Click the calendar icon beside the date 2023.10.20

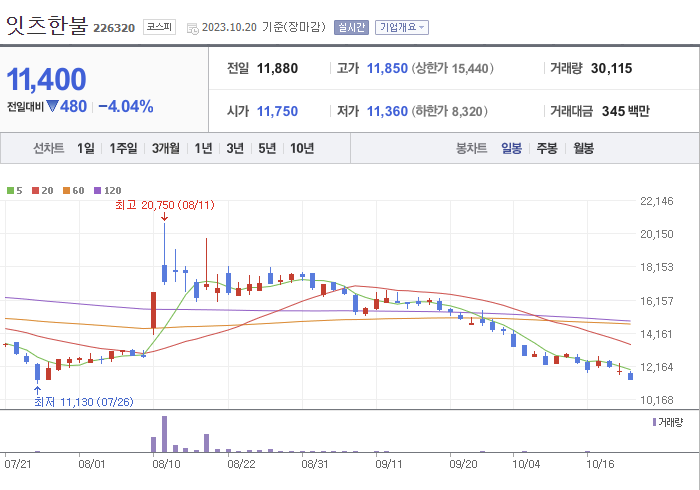192,29
